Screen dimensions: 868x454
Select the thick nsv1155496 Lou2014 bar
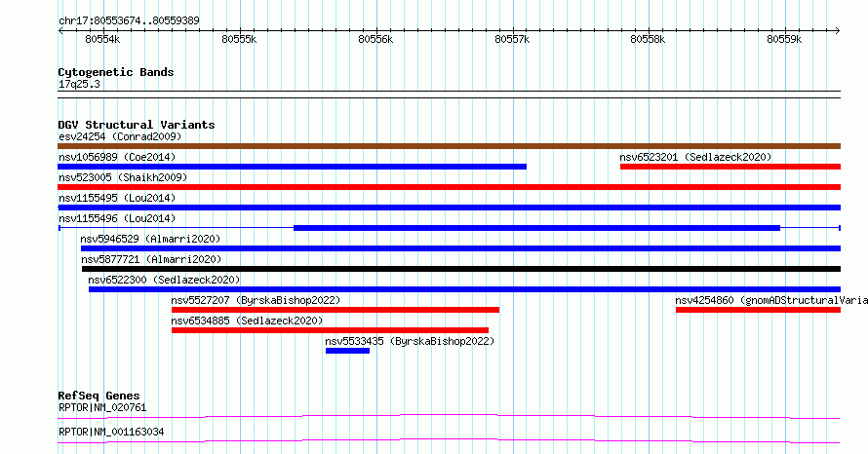(537, 228)
